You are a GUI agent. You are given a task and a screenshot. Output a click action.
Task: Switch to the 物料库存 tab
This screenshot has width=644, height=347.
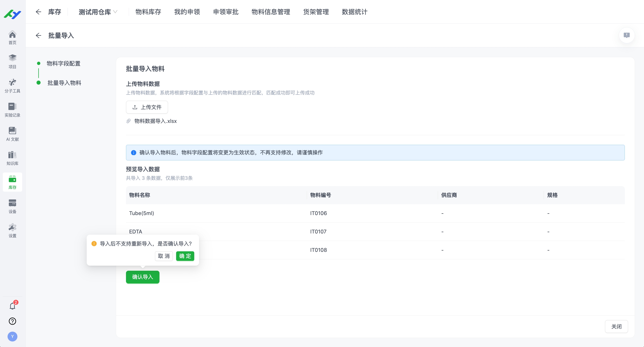click(x=148, y=12)
